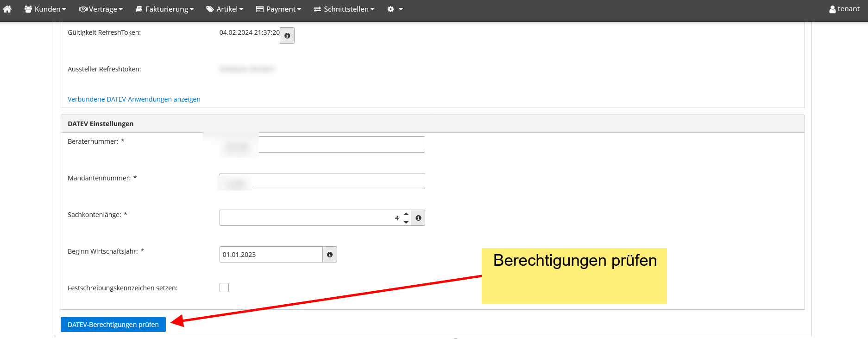
Task: Click info icon beside Beginn Wirtschaftsjahr
Action: [330, 255]
